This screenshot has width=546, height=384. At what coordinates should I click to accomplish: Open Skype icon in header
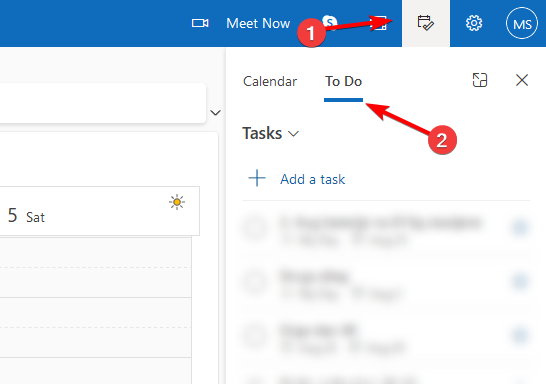(x=330, y=22)
